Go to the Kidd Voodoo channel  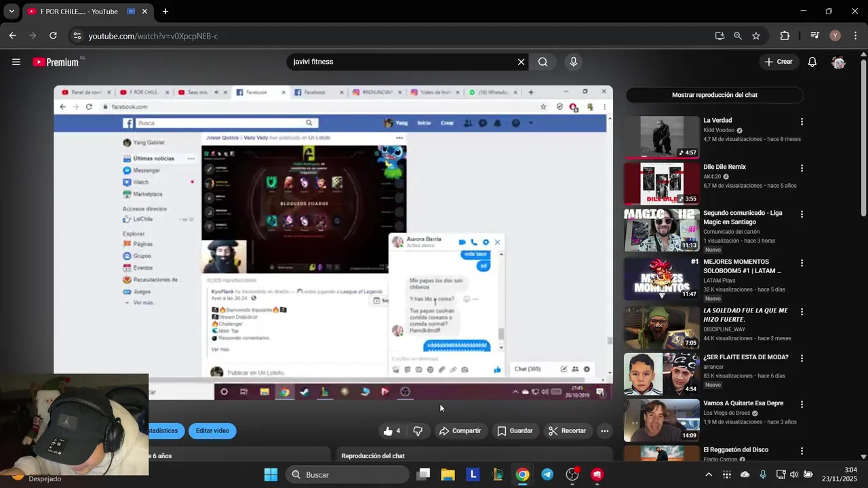click(x=719, y=130)
